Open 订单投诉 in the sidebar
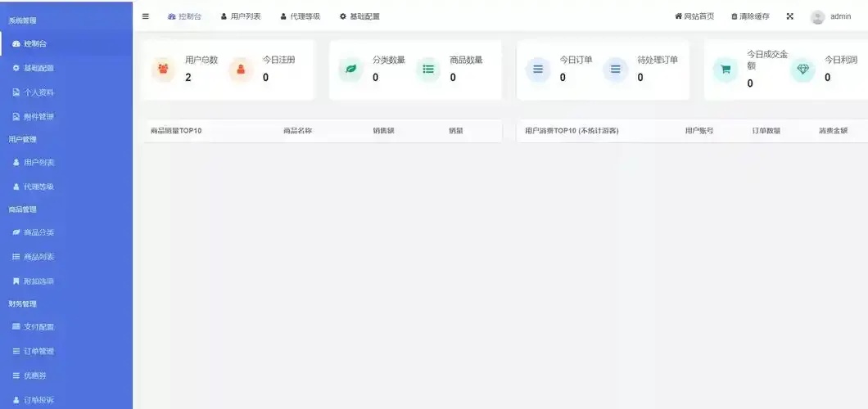The height and width of the screenshot is (409, 868). (66, 400)
